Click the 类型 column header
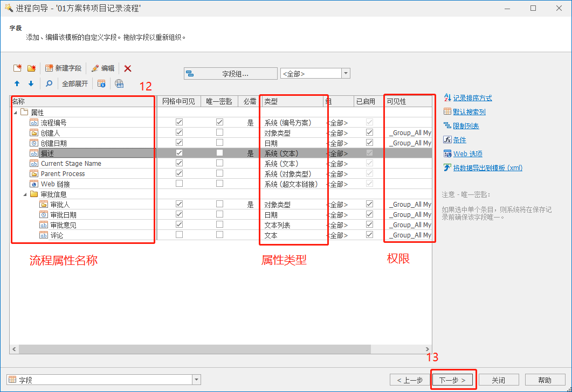This screenshot has width=572, height=392. (291, 101)
